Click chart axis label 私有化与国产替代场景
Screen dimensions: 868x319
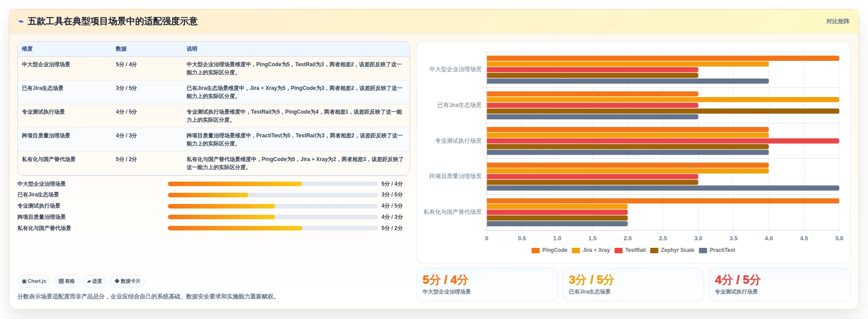coord(453,212)
